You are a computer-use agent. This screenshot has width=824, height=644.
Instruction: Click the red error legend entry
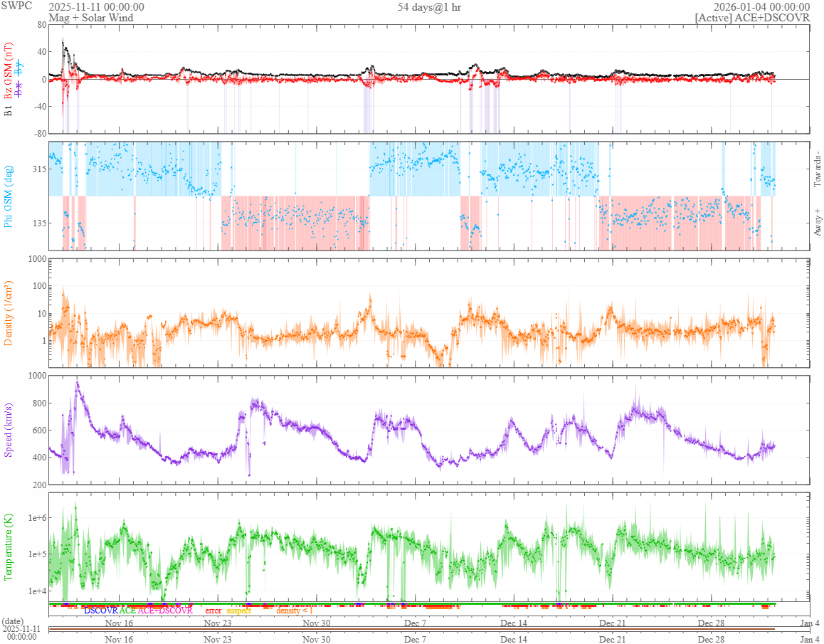click(213, 611)
